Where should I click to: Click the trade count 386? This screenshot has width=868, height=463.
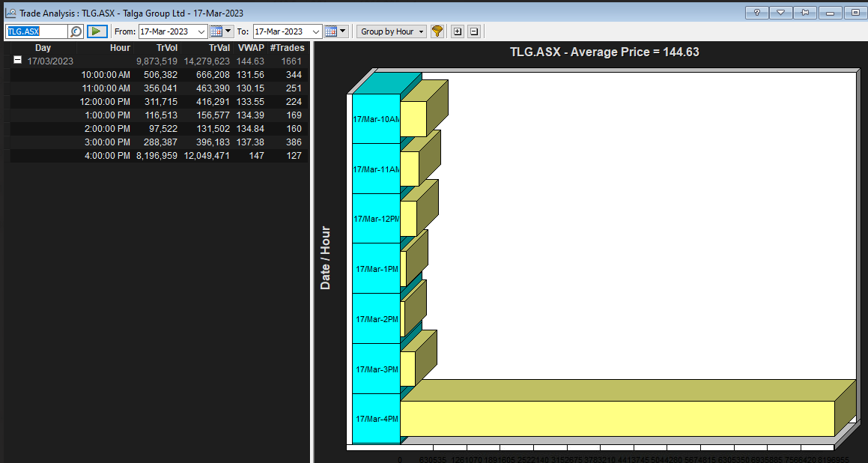click(294, 142)
